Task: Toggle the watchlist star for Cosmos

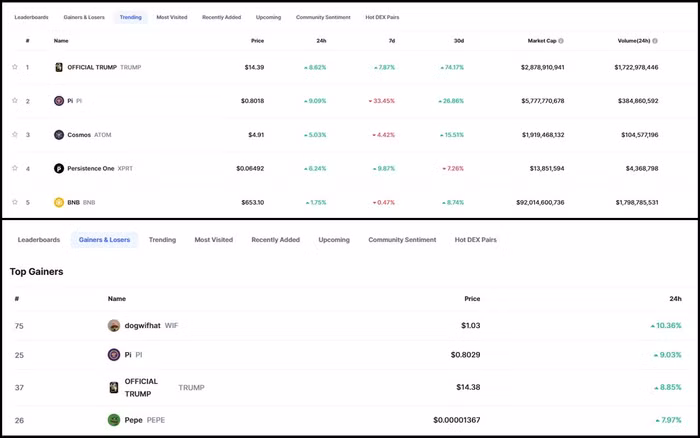Action: coord(15,134)
